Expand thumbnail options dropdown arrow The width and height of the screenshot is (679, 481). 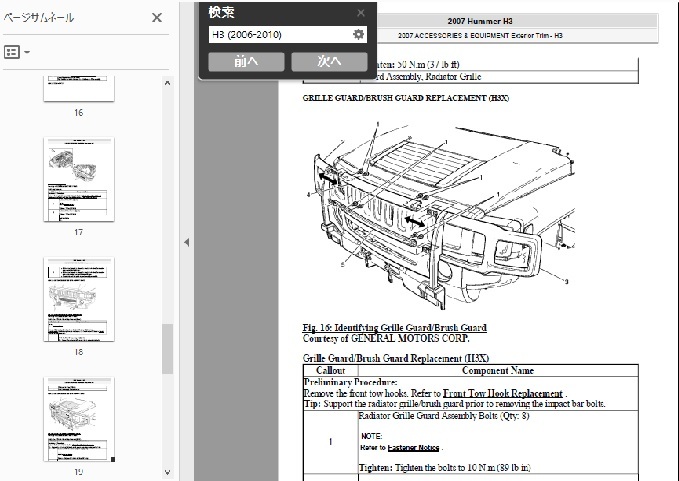(x=27, y=52)
